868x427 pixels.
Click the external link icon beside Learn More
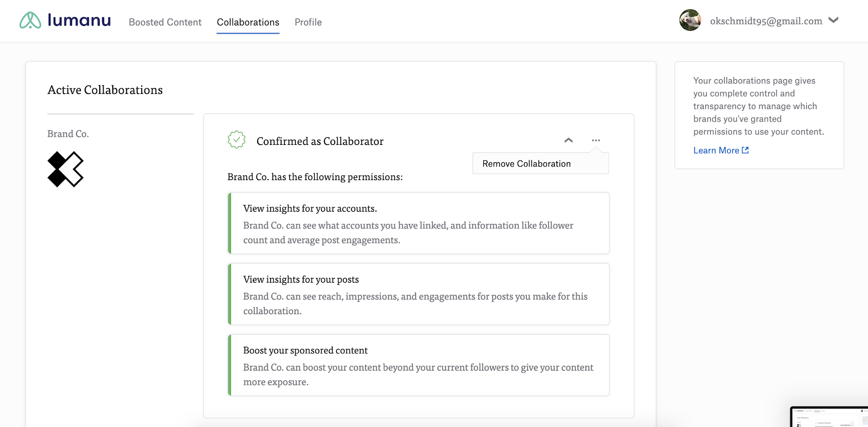(x=745, y=150)
